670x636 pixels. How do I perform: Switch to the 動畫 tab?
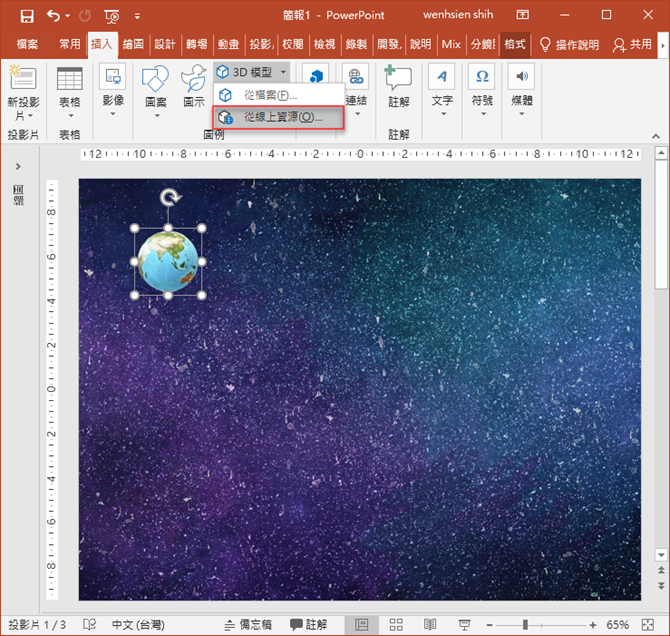(228, 44)
